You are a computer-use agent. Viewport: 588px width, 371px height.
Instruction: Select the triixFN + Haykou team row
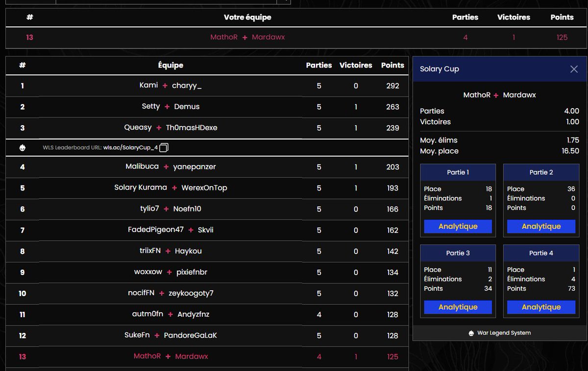coord(207,251)
